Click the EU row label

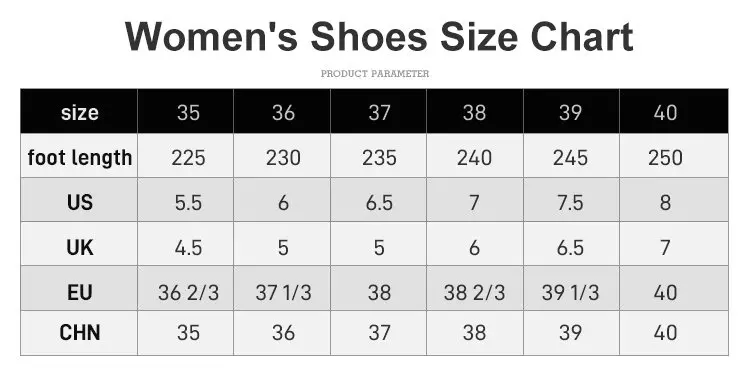(79, 288)
